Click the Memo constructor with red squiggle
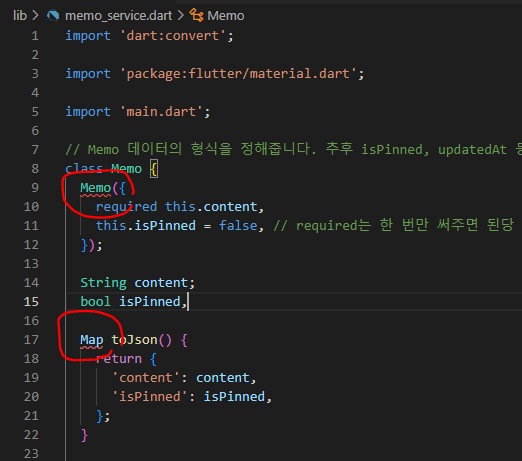Screen dimensions: 522x461 [95, 188]
